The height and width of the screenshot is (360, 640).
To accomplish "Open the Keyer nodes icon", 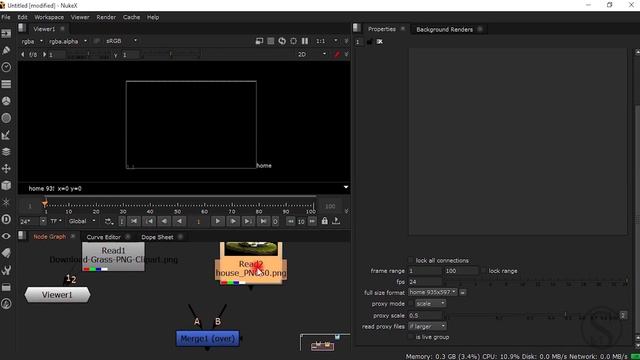I will click(x=6, y=135).
